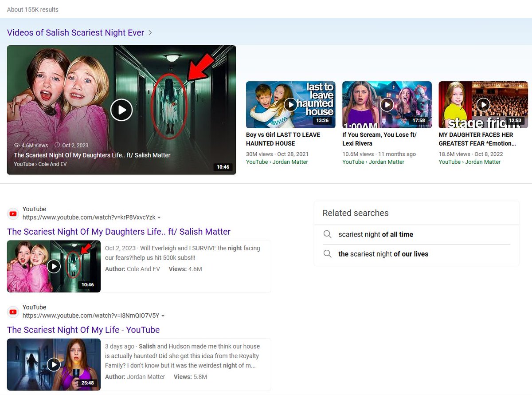Click 10.6M views · 11 months ago text

[379, 154]
